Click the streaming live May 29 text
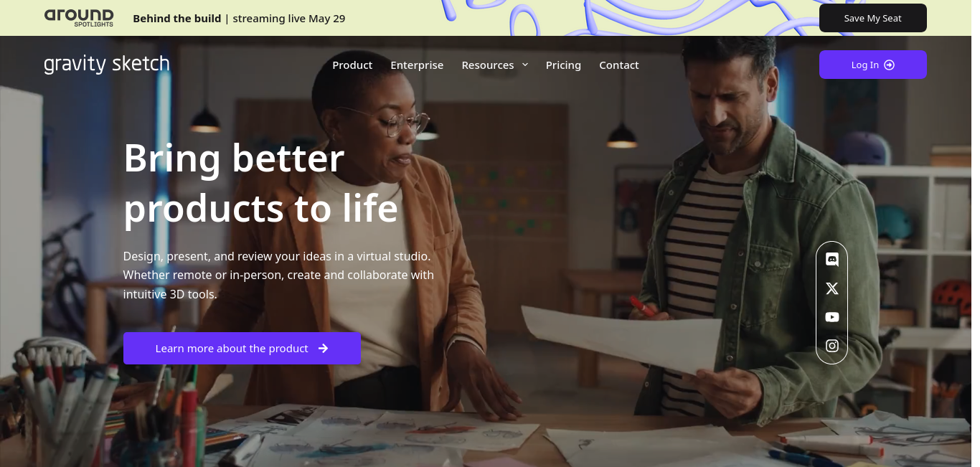The image size is (980, 467). (289, 18)
